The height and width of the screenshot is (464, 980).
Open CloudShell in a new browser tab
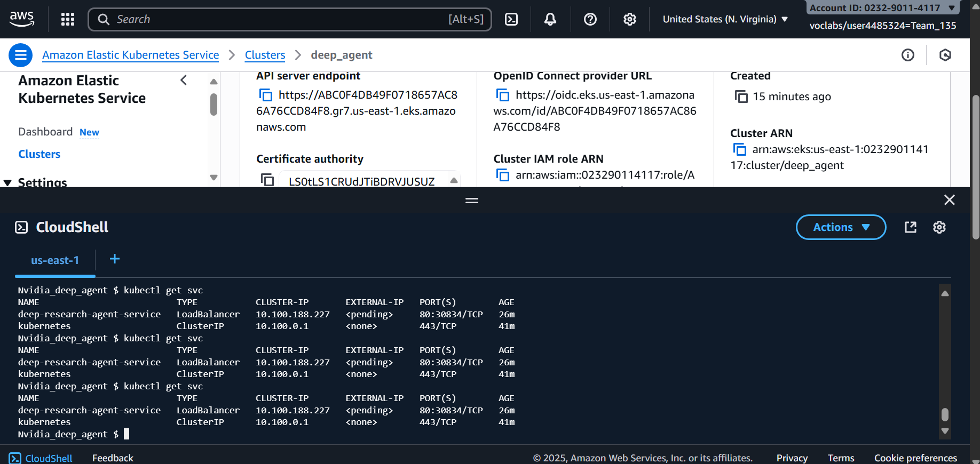click(911, 227)
